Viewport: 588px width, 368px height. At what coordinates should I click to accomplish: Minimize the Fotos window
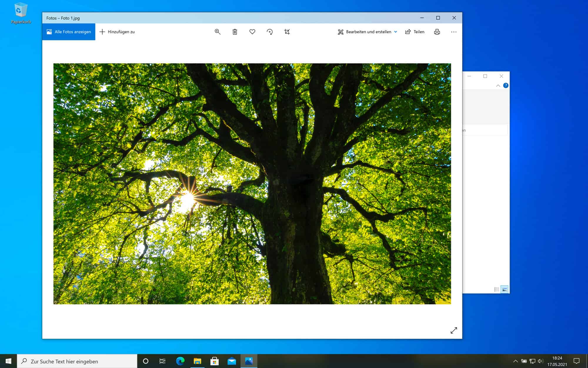(422, 18)
